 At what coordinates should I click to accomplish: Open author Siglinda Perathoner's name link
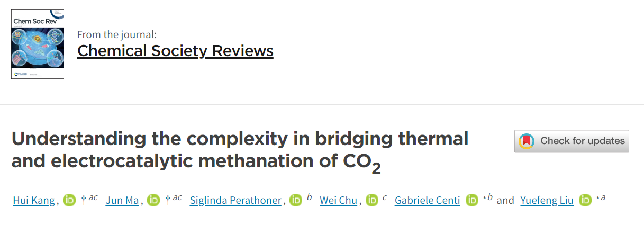coord(235,201)
